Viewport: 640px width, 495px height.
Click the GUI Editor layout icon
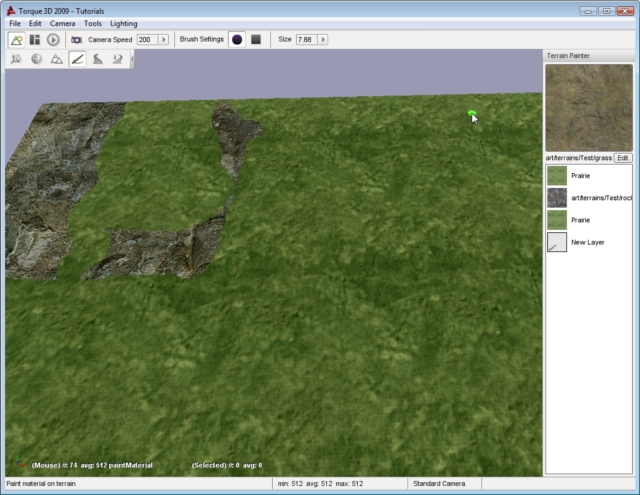[35, 40]
